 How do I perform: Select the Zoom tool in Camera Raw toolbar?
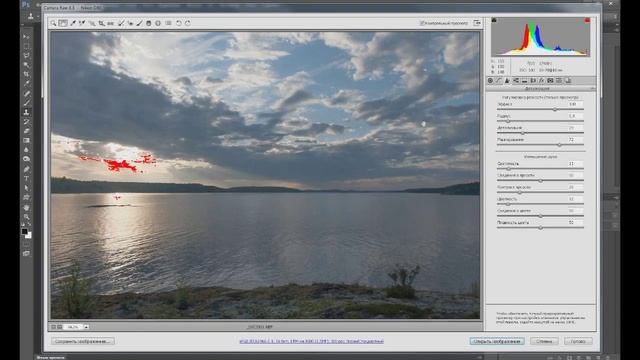click(53, 23)
